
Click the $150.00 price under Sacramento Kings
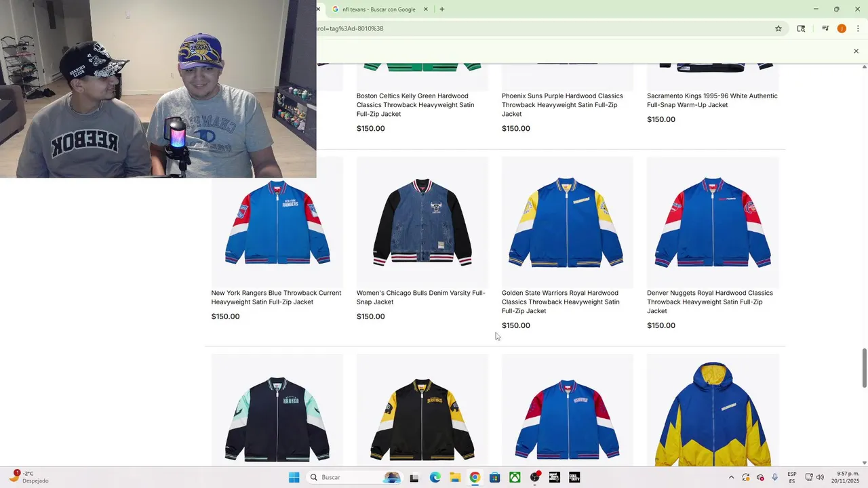tap(661, 119)
